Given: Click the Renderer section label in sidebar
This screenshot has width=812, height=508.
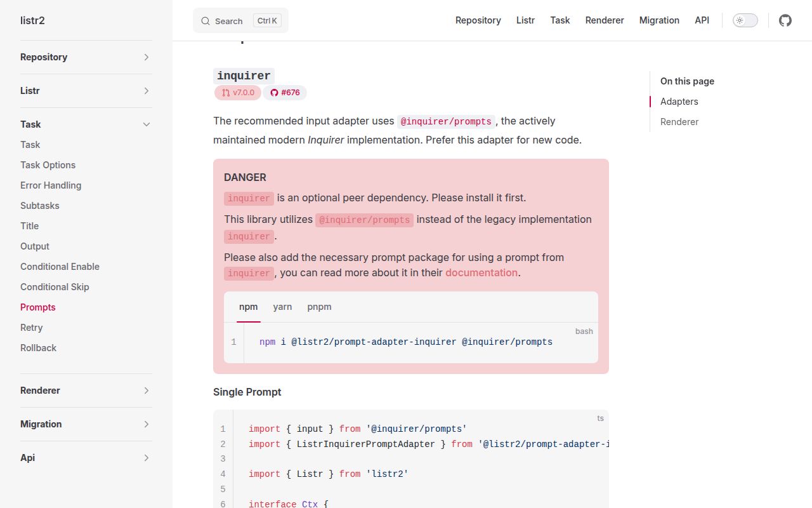Looking at the screenshot, I should coord(40,391).
